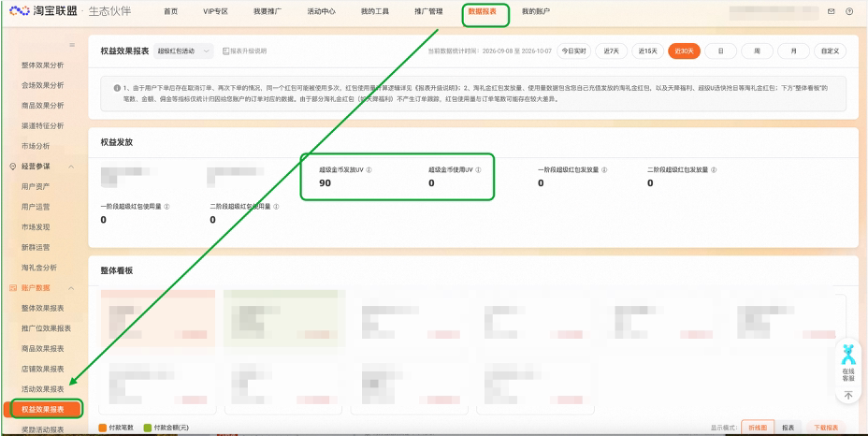Open the 我的账户 tab
Screen dimensions: 868x436
536,11
